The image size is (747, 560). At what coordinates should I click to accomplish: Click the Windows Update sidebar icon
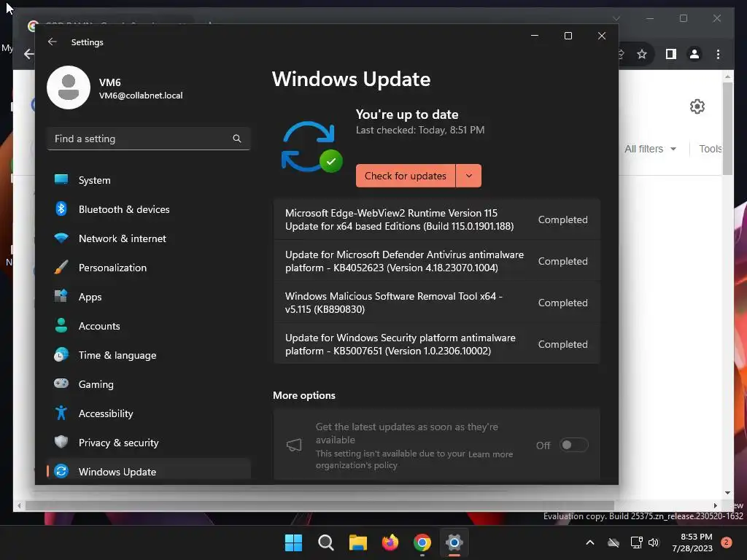click(x=61, y=472)
